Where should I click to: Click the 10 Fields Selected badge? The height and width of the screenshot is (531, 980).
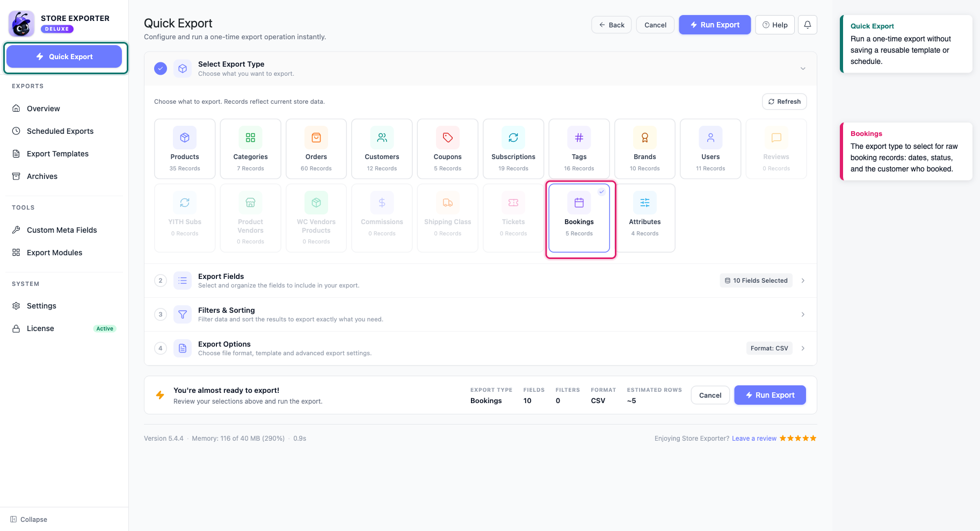click(x=756, y=281)
